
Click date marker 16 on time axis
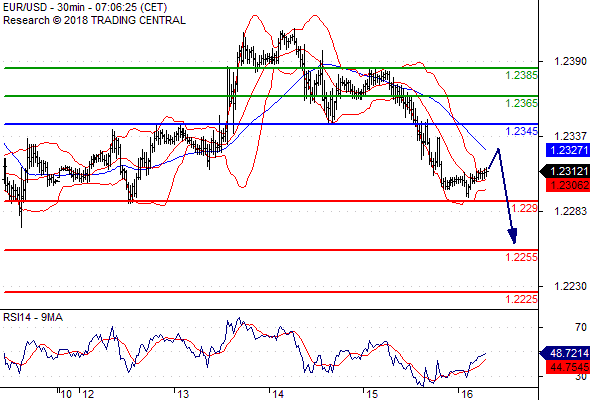click(x=467, y=394)
